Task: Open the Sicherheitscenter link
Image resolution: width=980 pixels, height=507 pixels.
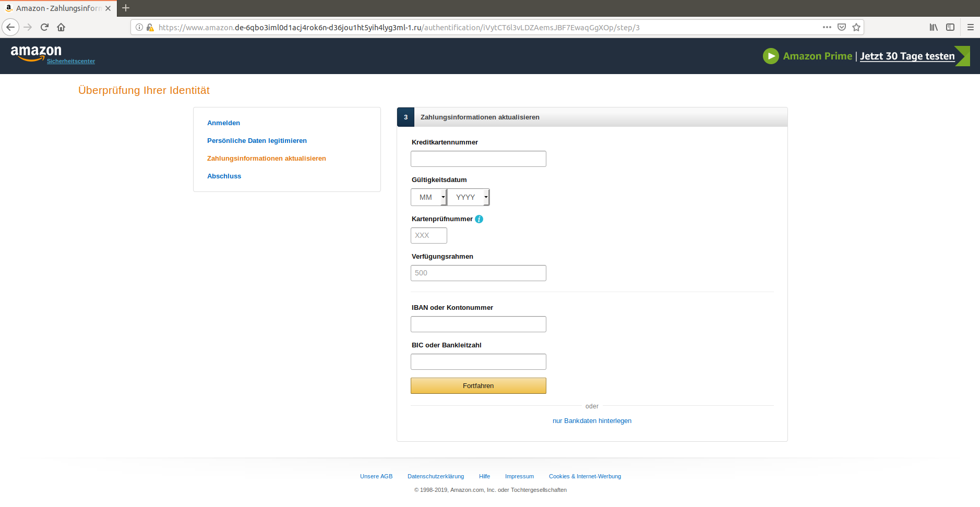Action: point(71,61)
